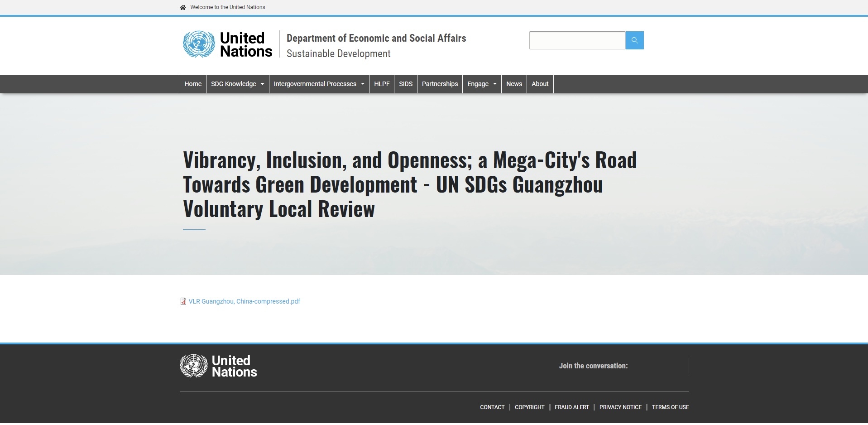This screenshot has height=425, width=868.
Task: Open Intergovernmental Processes menu
Action: (315, 84)
